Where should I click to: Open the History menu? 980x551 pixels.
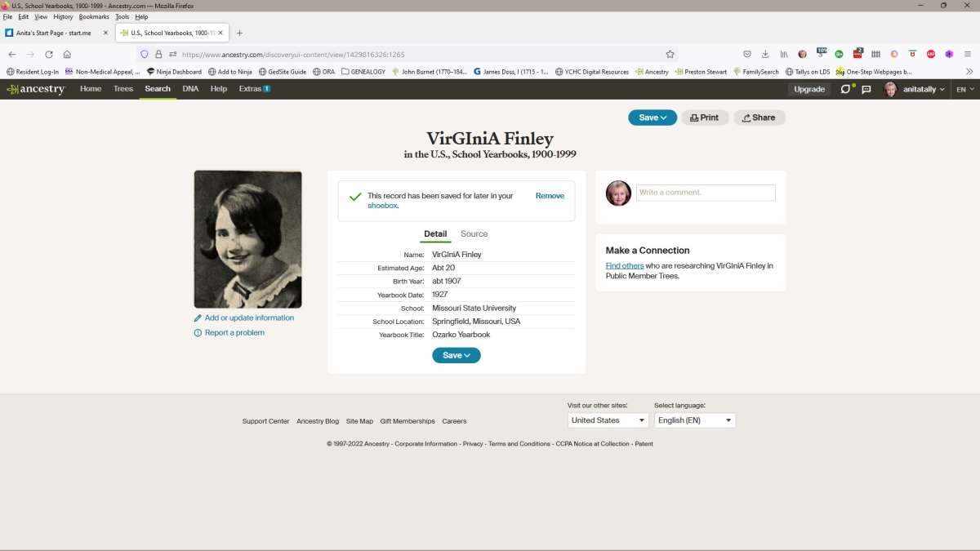[63, 16]
